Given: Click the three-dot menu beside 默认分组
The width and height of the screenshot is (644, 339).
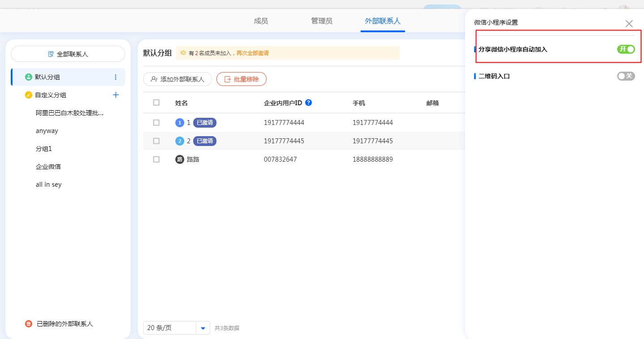Looking at the screenshot, I should coord(116,77).
